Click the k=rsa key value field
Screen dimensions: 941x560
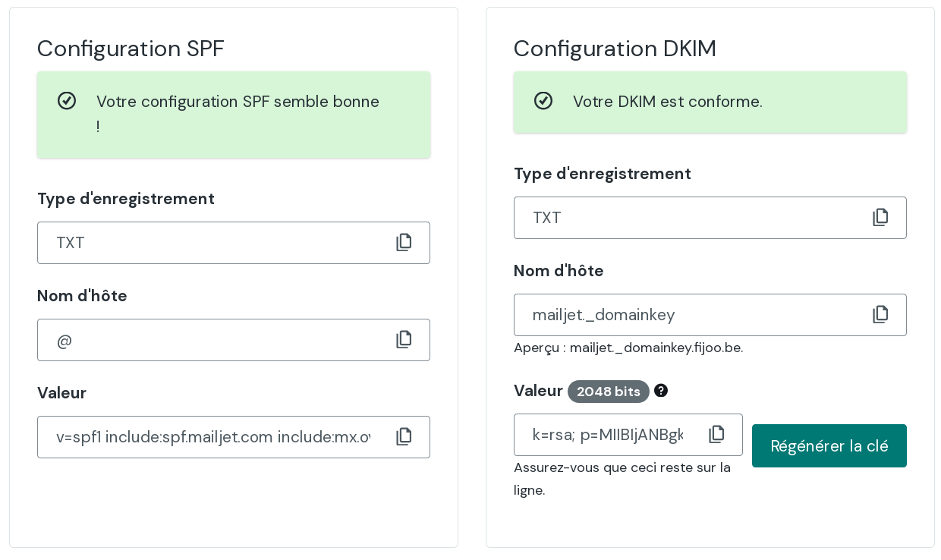coord(607,435)
